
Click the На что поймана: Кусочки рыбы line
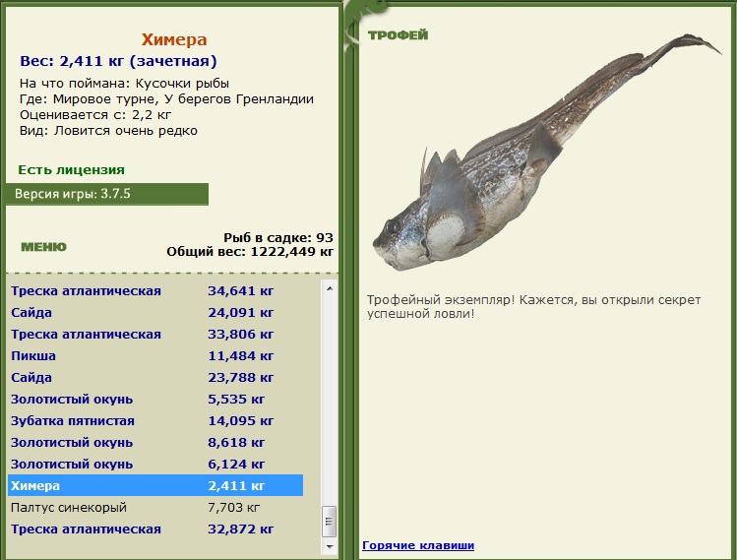pyautogui.click(x=124, y=84)
